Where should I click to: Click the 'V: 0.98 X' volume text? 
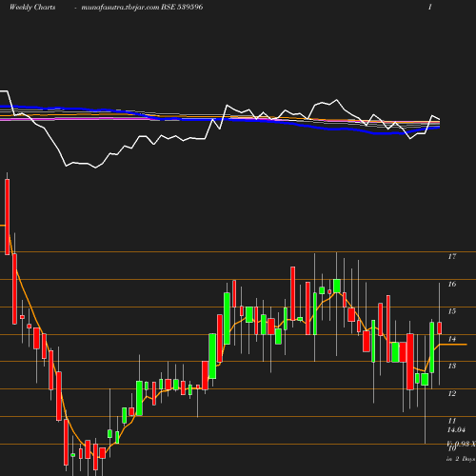[462, 444]
